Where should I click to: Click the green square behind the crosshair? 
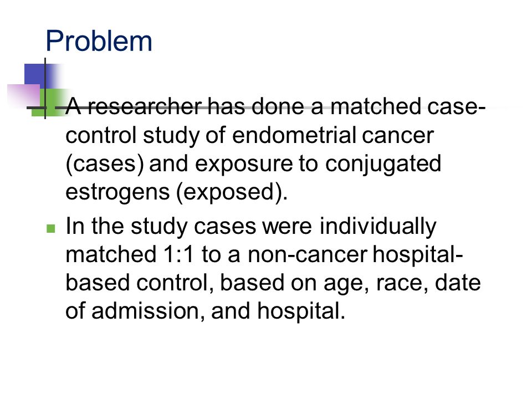(51, 103)
